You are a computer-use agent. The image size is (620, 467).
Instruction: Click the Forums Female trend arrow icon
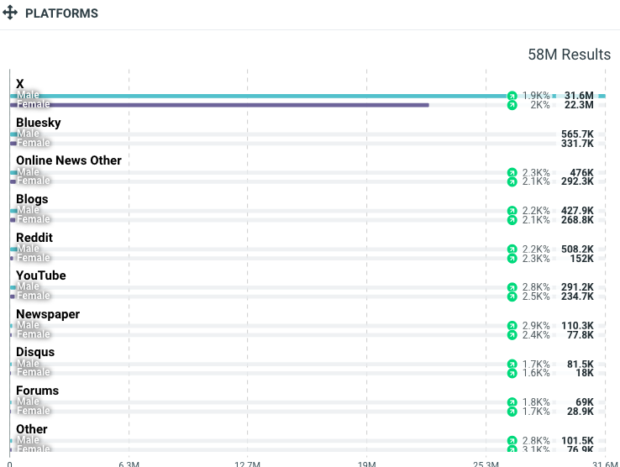[x=512, y=412]
